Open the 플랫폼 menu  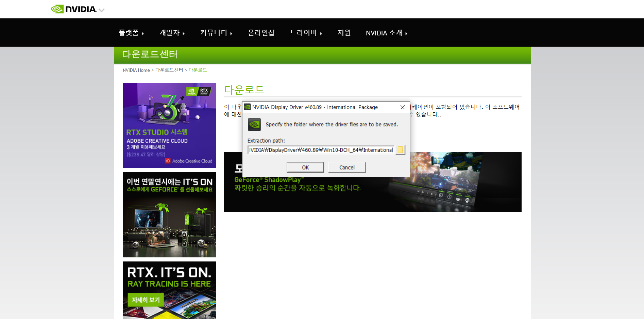point(131,33)
